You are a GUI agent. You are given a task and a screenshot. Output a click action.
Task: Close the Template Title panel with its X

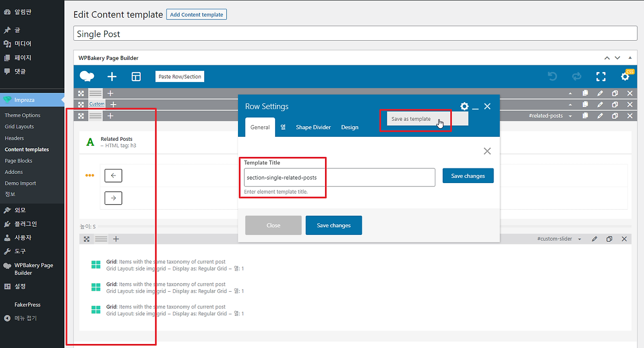tap(487, 151)
